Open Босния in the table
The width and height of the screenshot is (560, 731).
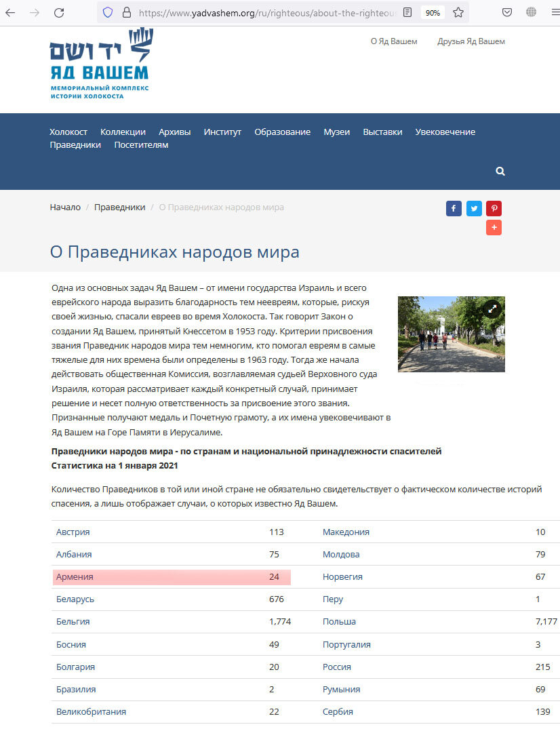71,644
